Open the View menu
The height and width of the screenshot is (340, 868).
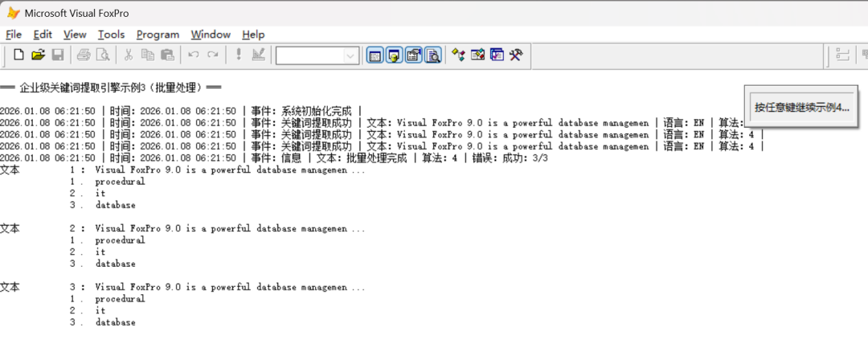point(75,35)
